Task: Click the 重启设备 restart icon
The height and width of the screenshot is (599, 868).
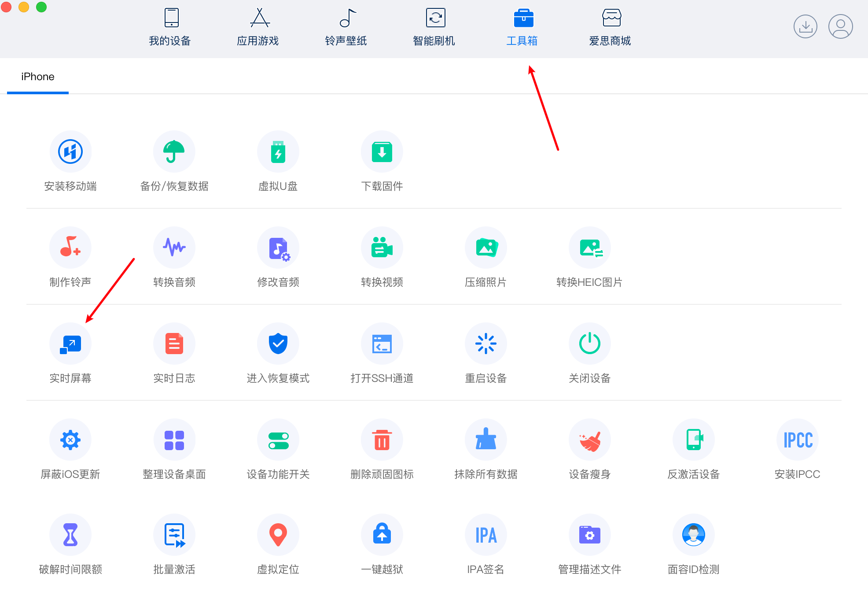Action: click(x=486, y=344)
